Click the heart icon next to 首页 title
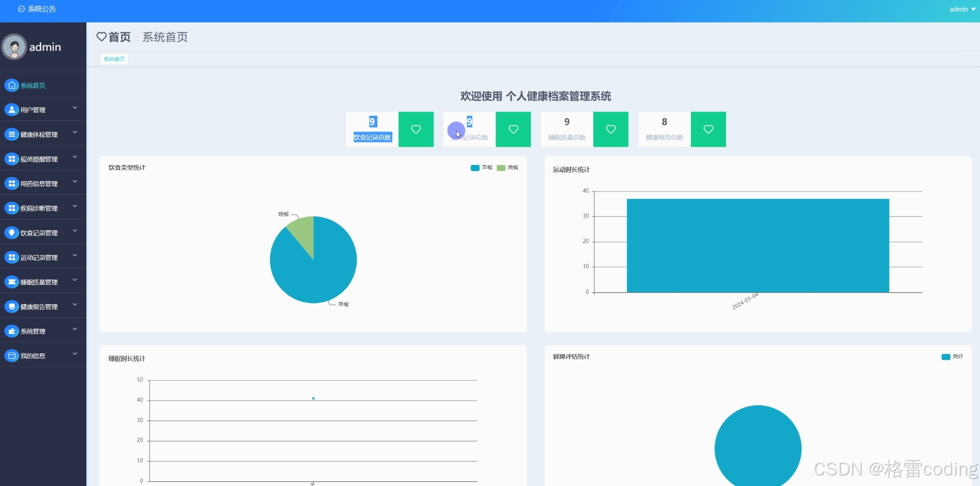The height and width of the screenshot is (486, 980). pos(102,37)
